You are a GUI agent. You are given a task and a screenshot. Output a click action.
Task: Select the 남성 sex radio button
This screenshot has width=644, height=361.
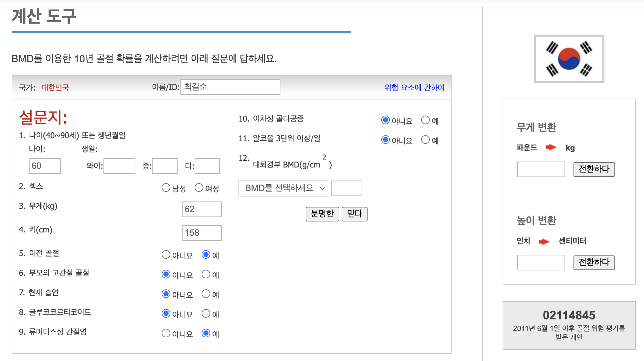(x=166, y=187)
